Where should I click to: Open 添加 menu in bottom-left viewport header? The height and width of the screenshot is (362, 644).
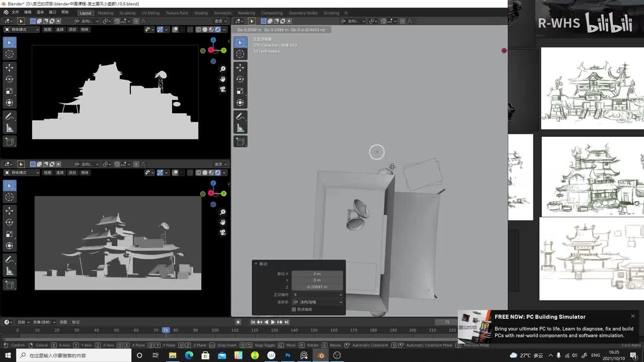pyautogui.click(x=72, y=172)
